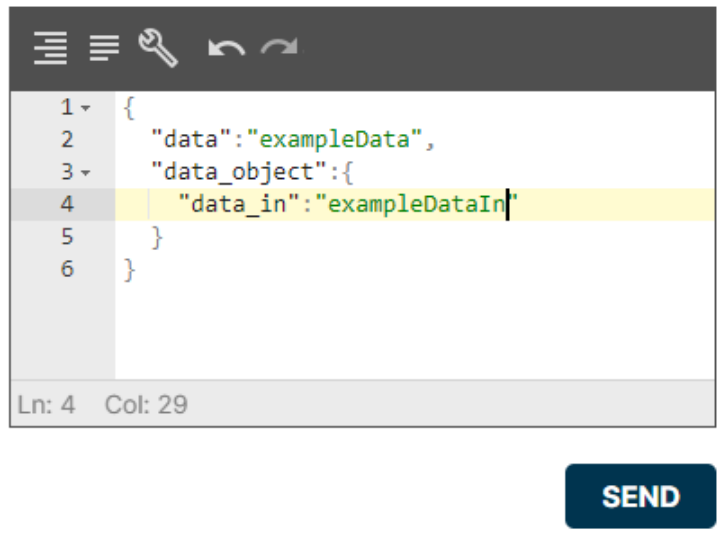
Task: Click line number 6 in the gutter
Action: pyautogui.click(x=66, y=269)
